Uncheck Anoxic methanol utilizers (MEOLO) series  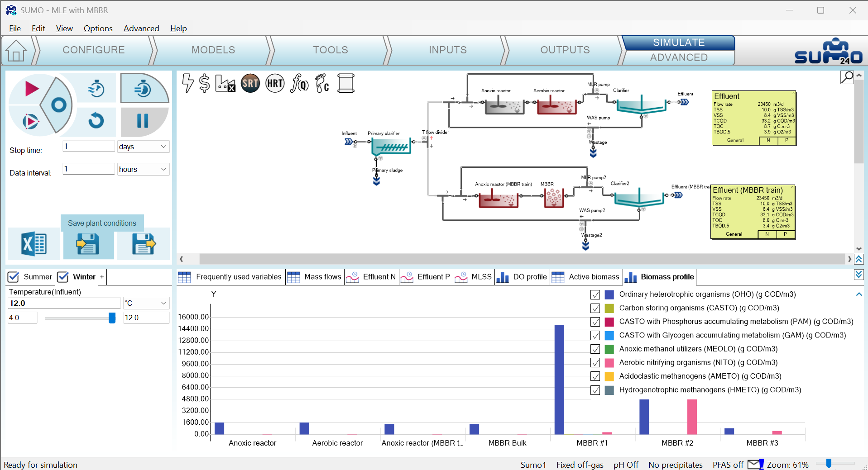[x=595, y=349]
